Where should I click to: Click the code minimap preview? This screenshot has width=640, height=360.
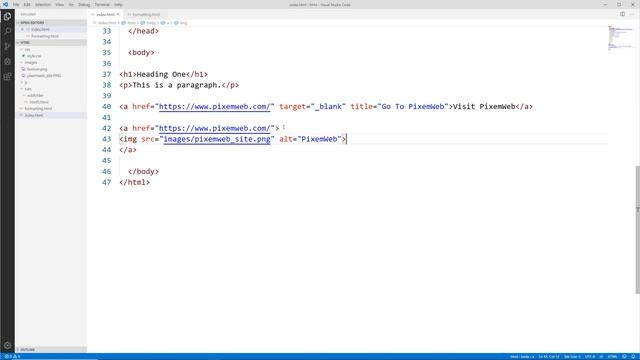pyautogui.click(x=620, y=38)
